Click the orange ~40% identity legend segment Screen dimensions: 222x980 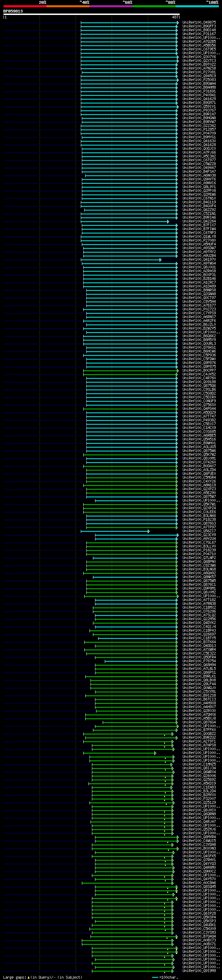click(x=68, y=6)
